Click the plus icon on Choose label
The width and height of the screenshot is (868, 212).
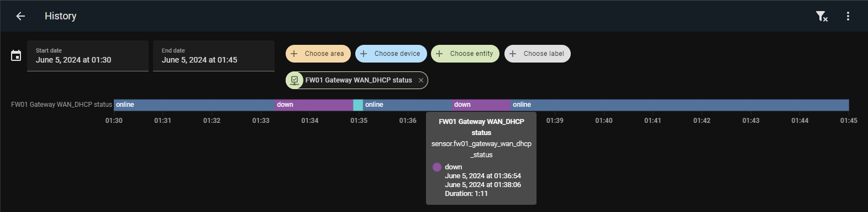tap(513, 54)
